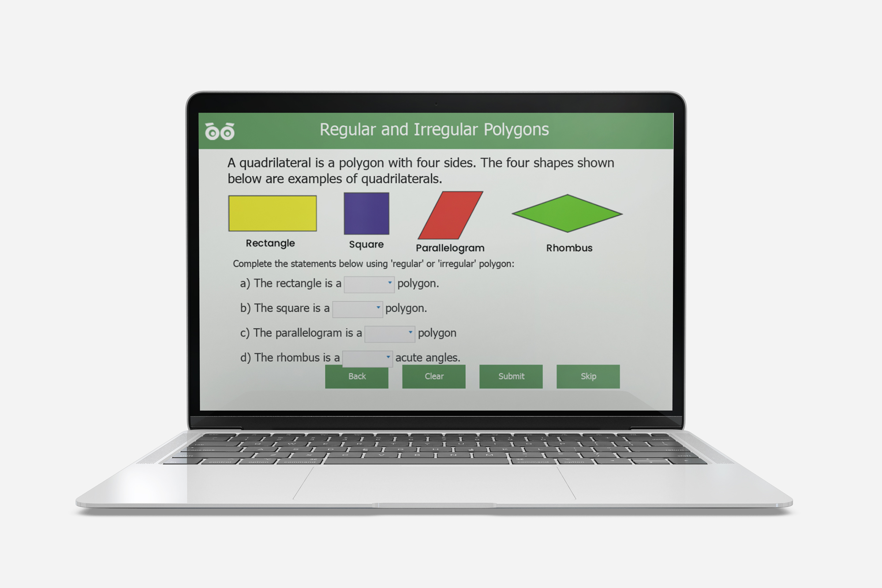882x588 pixels.
Task: Click Back to go to previous screen
Action: coord(357,375)
